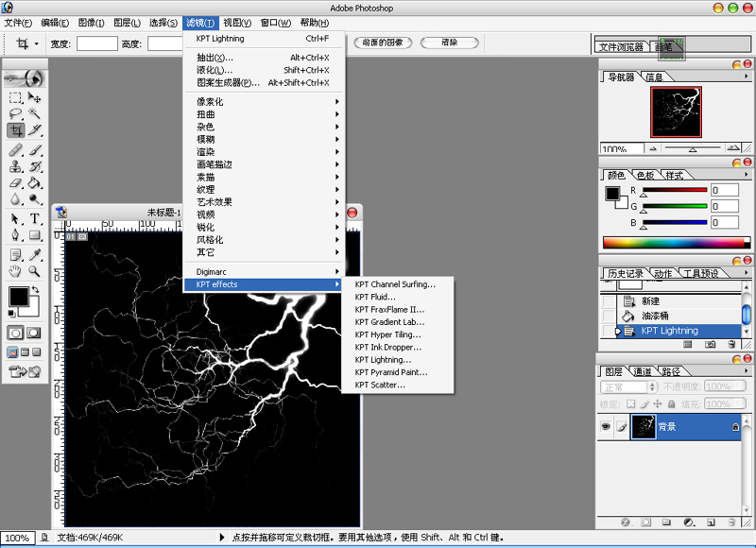Select the Paint Bucket tool
Viewport: 756px width, 548px height.
click(34, 182)
